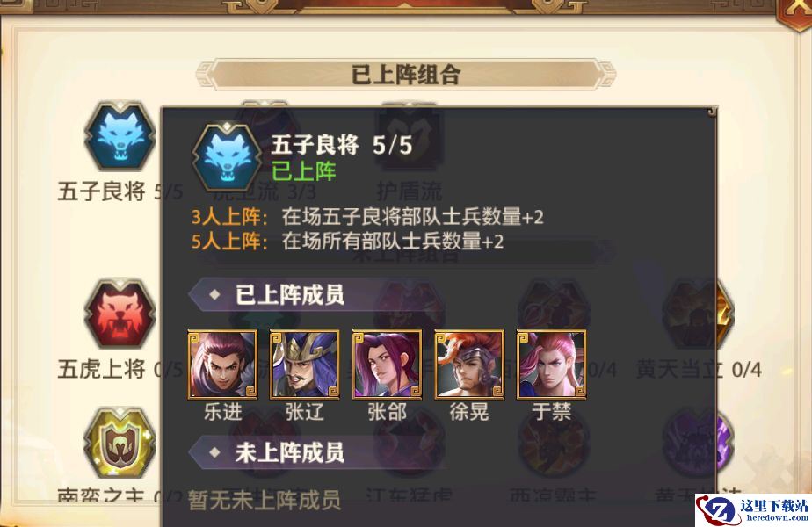Image resolution: width=812 pixels, height=527 pixels.
Task: Close the panel with the top-right X
Action: tap(795, 11)
